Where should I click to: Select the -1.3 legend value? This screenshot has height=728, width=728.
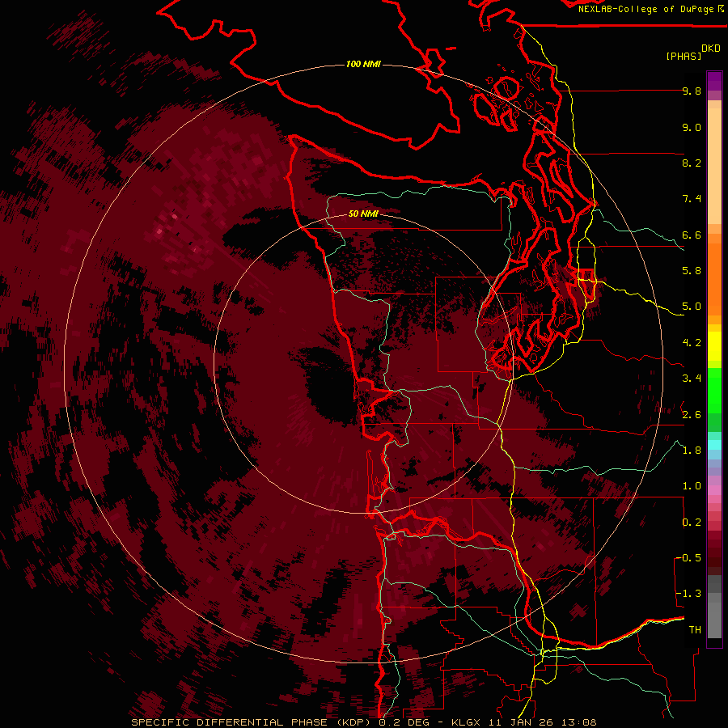688,594
